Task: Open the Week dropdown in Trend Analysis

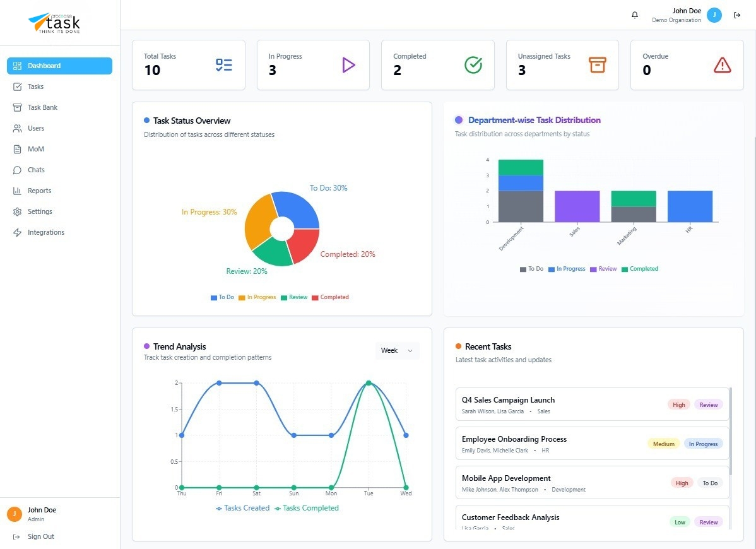Action: pyautogui.click(x=397, y=350)
